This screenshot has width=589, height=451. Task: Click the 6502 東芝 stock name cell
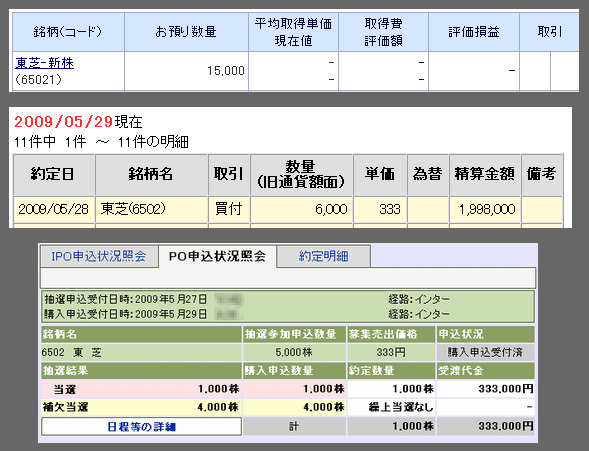pyautogui.click(x=141, y=353)
